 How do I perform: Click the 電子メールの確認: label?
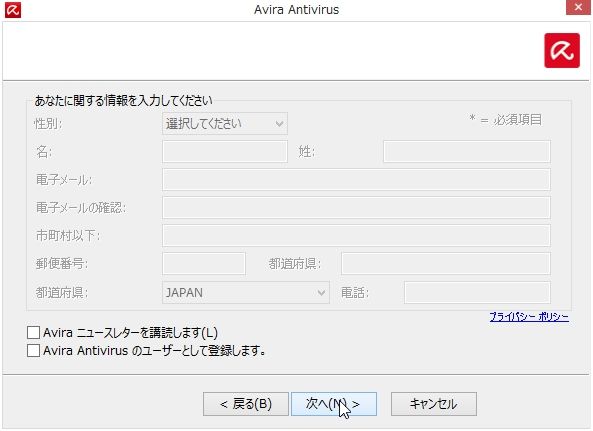[81, 208]
